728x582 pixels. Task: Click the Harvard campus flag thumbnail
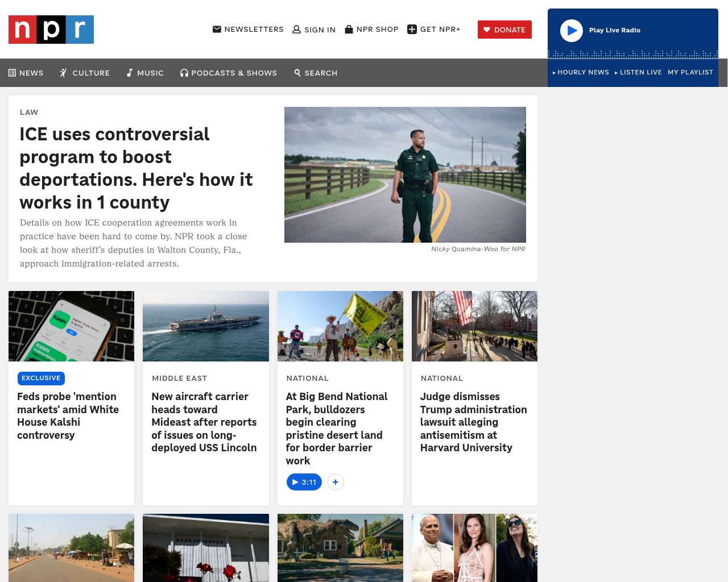[x=474, y=326]
